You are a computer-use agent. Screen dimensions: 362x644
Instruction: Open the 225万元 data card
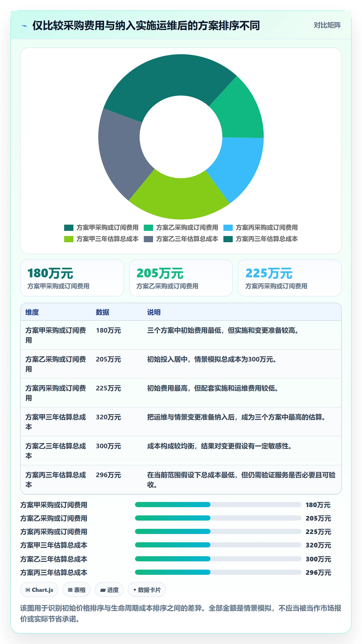[290, 278]
